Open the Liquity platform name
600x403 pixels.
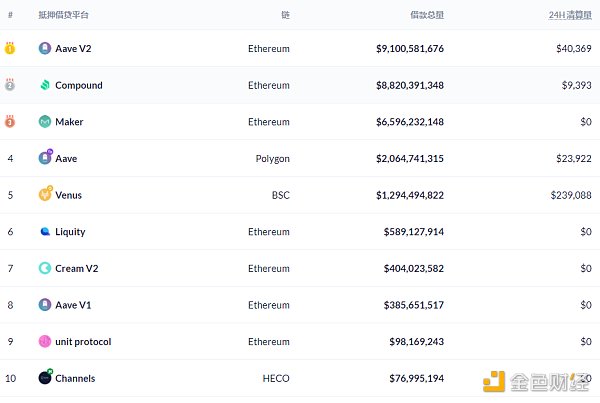coord(70,232)
